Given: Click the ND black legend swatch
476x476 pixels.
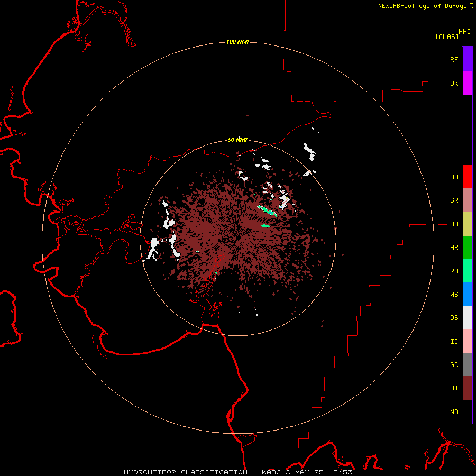Looking at the screenshot, I should pyautogui.click(x=467, y=411).
